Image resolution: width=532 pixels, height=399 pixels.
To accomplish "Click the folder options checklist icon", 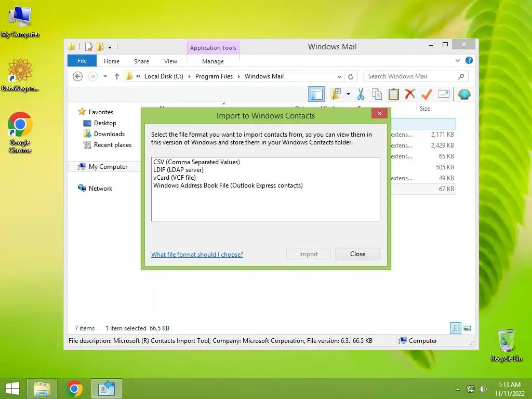I will click(x=336, y=94).
